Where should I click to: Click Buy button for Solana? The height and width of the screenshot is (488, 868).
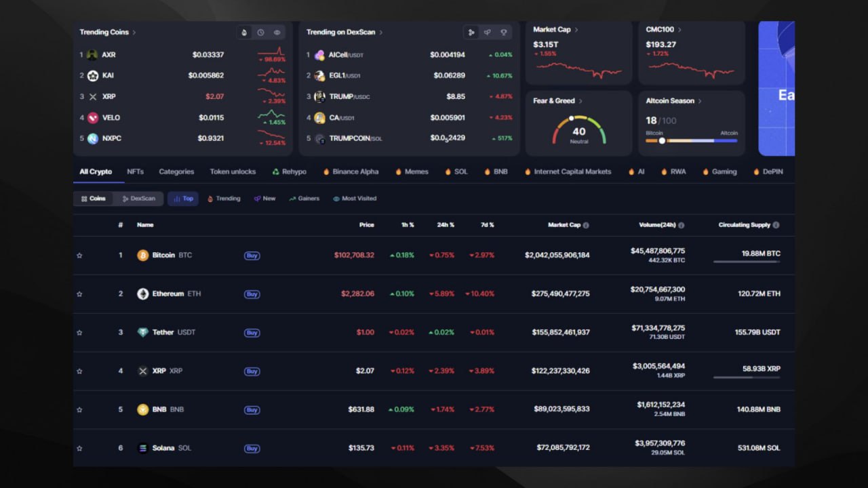252,449
